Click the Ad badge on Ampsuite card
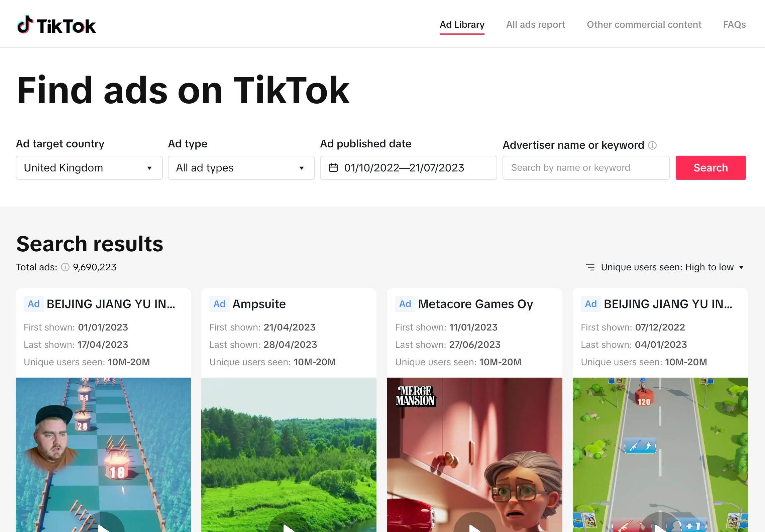The width and height of the screenshot is (765, 532). coord(219,304)
